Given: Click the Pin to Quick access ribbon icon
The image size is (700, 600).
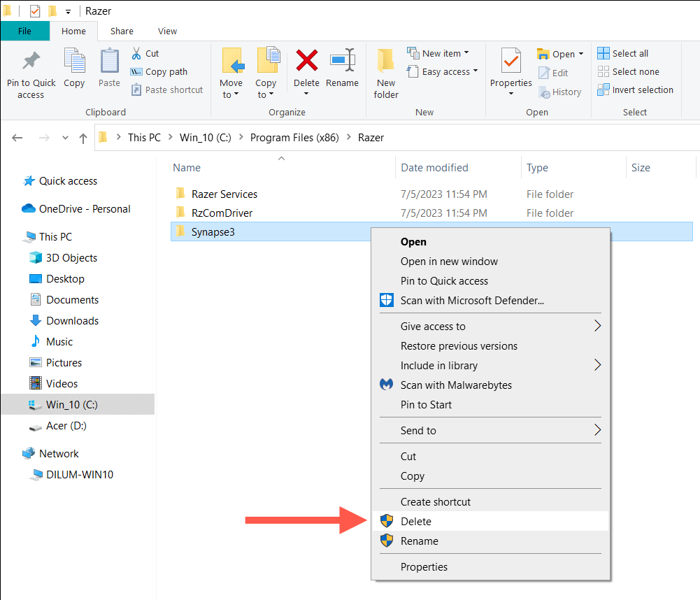Looking at the screenshot, I should pos(31,62).
